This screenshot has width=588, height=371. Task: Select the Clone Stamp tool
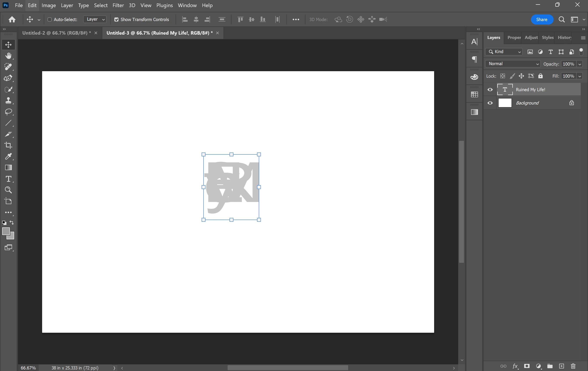point(8,100)
